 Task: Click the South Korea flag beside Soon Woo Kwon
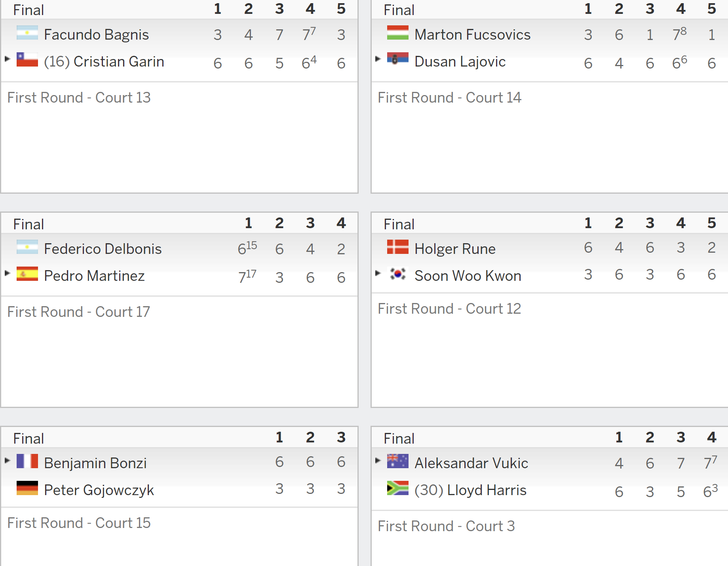pyautogui.click(x=398, y=274)
